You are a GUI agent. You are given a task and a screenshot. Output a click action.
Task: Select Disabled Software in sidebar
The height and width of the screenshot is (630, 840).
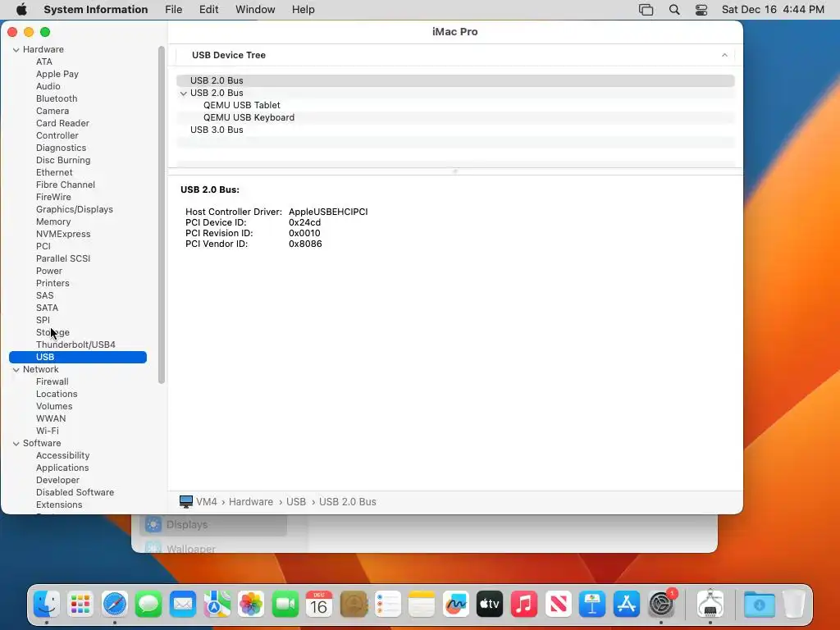tap(75, 493)
